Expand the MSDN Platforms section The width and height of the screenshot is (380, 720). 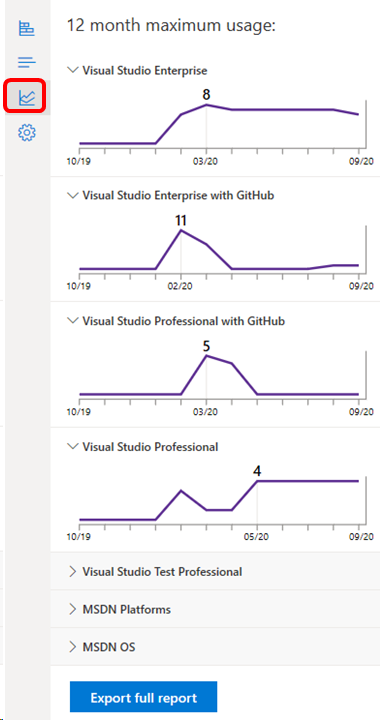coord(215,609)
